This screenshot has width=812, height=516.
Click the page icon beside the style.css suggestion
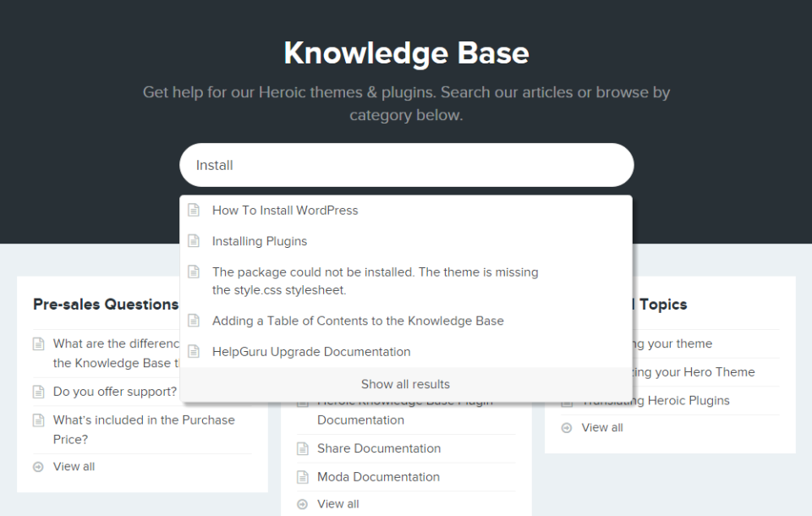coord(196,272)
